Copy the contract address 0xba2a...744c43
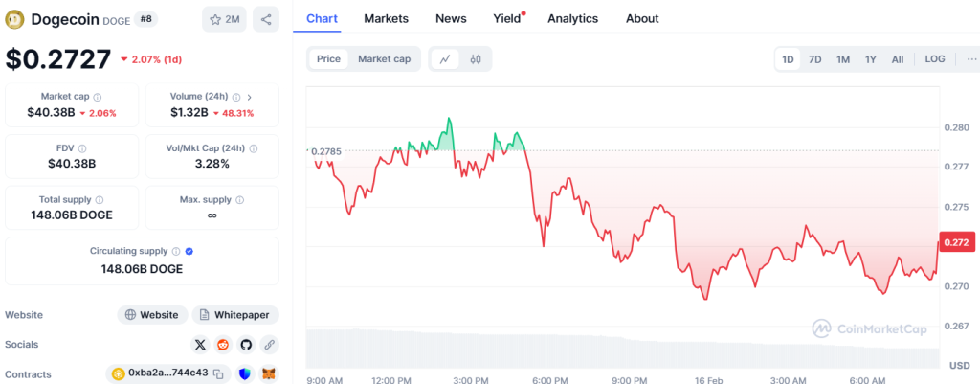 (218, 374)
